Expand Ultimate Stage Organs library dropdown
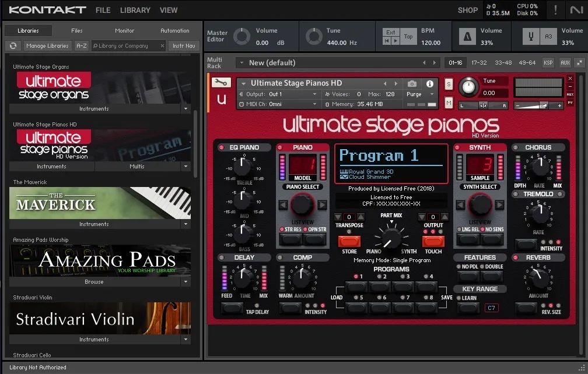588x374 pixels. (185, 108)
